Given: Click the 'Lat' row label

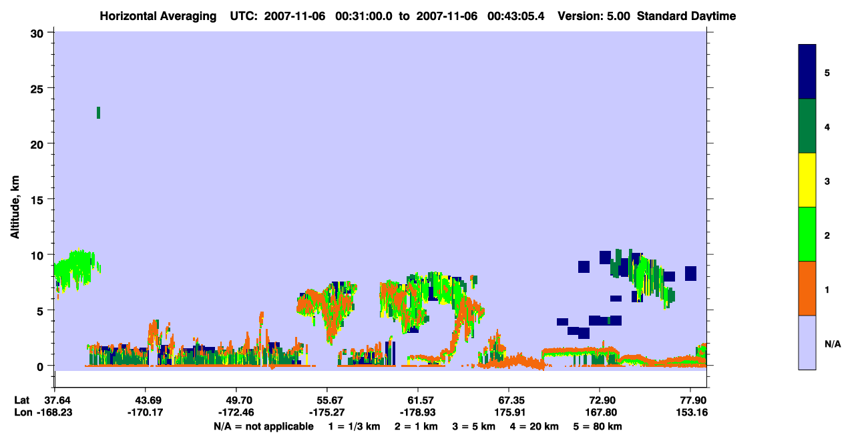Looking at the screenshot, I should [21, 400].
